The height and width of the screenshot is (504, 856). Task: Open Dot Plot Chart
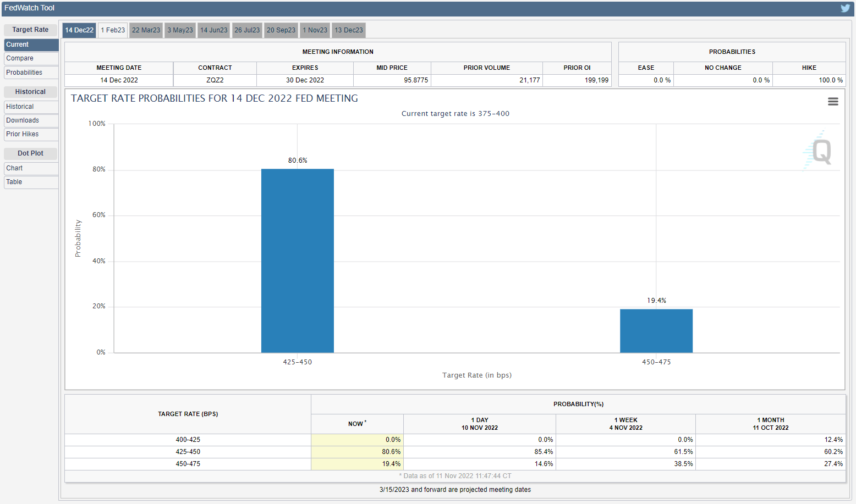pyautogui.click(x=31, y=168)
